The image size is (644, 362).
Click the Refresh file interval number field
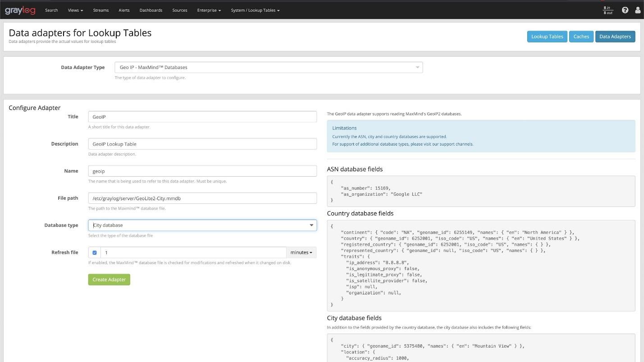pos(193,252)
